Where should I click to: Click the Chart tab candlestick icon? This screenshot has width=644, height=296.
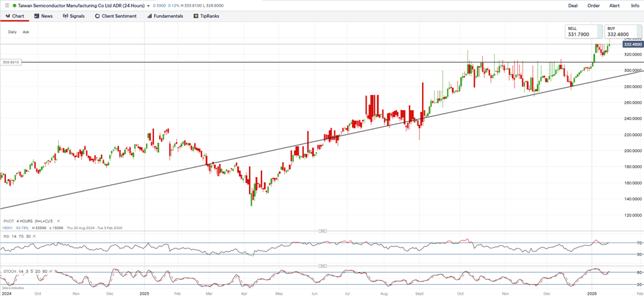pos(7,16)
